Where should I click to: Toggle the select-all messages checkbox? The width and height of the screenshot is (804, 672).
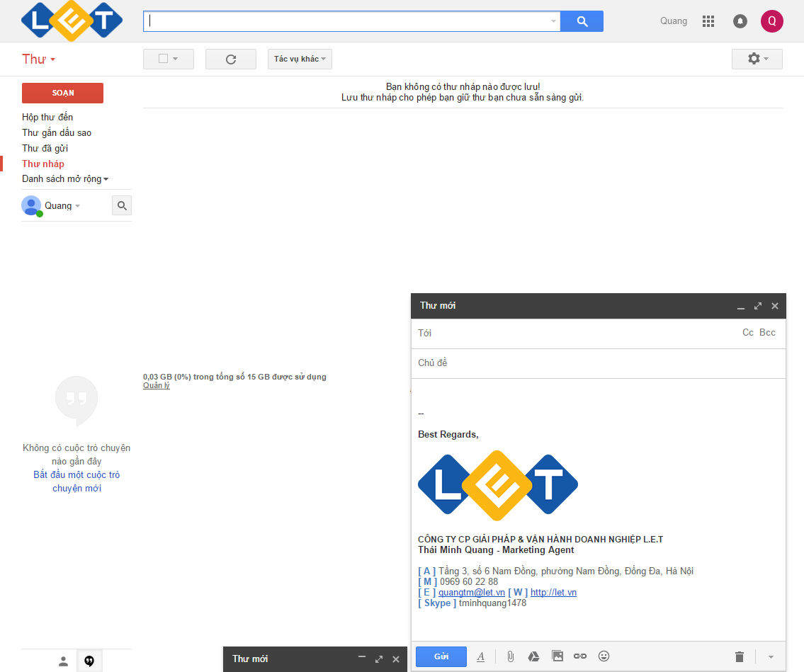coord(164,59)
